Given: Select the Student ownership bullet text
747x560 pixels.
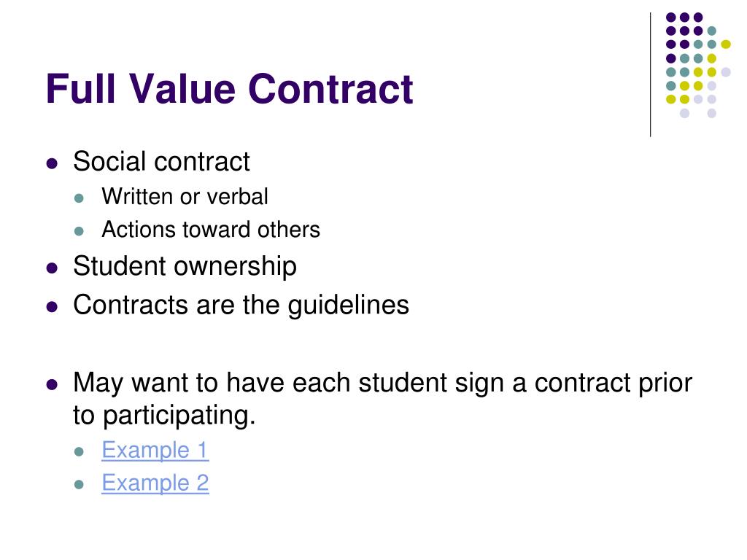Looking at the screenshot, I should (185, 266).
